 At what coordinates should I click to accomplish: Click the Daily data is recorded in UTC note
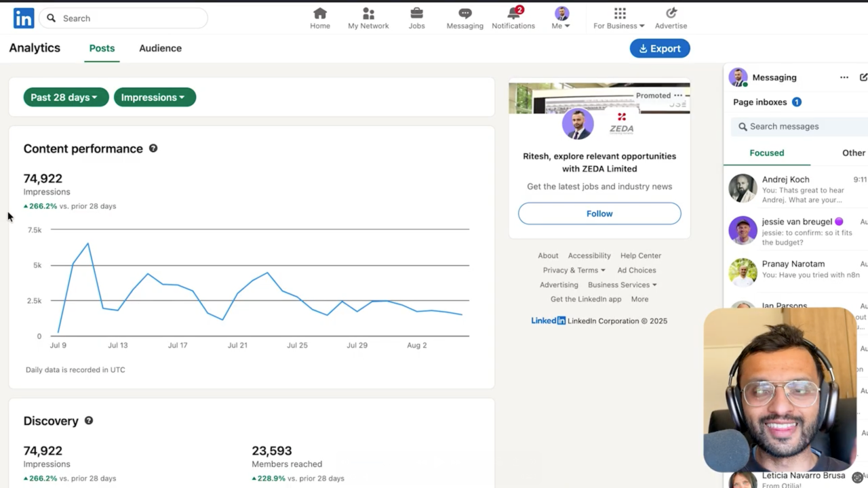pyautogui.click(x=75, y=370)
